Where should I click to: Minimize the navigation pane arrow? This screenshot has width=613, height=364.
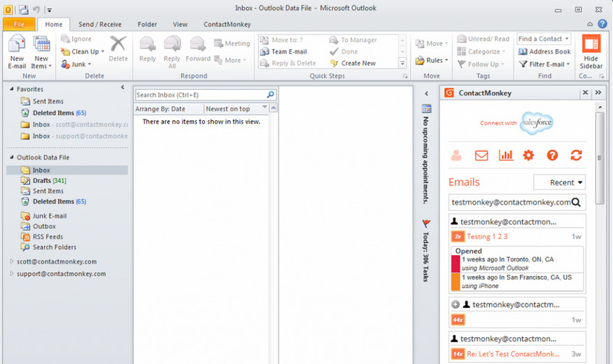point(123,87)
